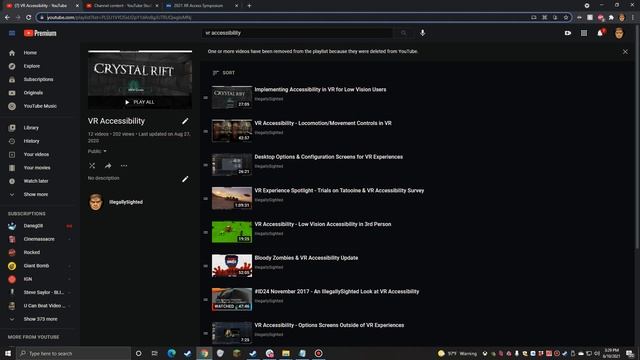
Task: Open YouTube Music in the sidebar
Action: [40, 106]
